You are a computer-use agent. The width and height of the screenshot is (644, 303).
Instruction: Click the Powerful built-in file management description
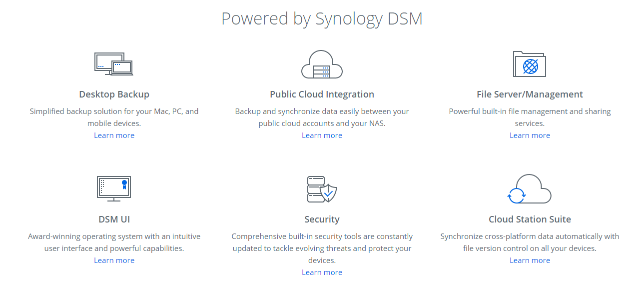[530, 117]
